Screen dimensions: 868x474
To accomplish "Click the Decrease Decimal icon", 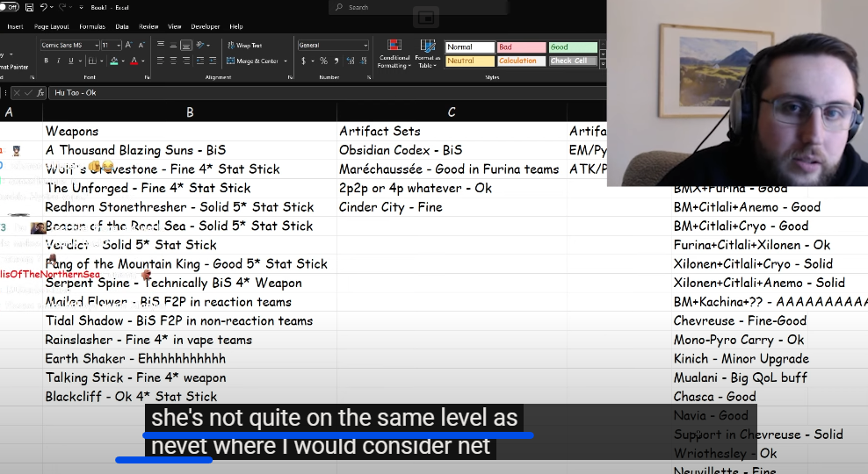I will pyautogui.click(x=364, y=61).
